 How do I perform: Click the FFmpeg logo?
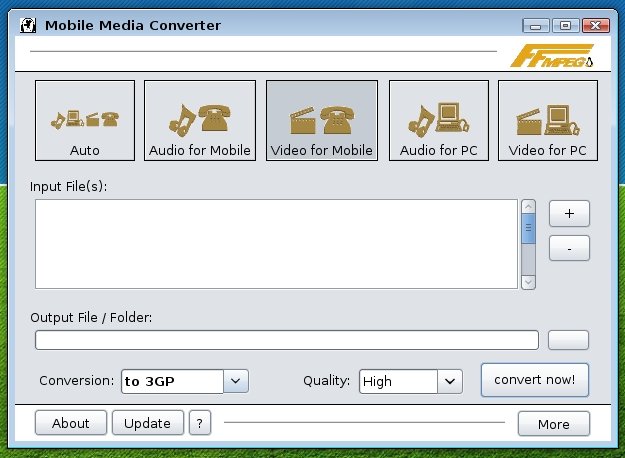click(552, 55)
